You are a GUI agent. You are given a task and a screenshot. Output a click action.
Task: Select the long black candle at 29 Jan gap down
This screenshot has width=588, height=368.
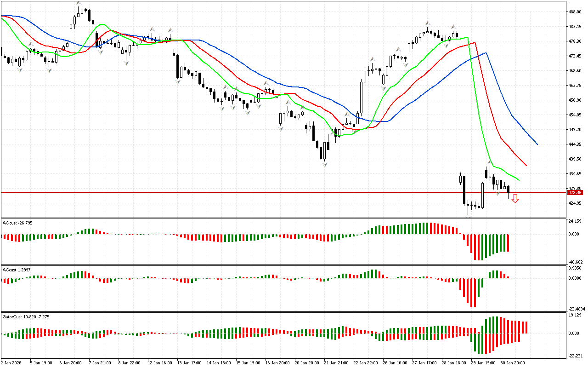pos(464,190)
